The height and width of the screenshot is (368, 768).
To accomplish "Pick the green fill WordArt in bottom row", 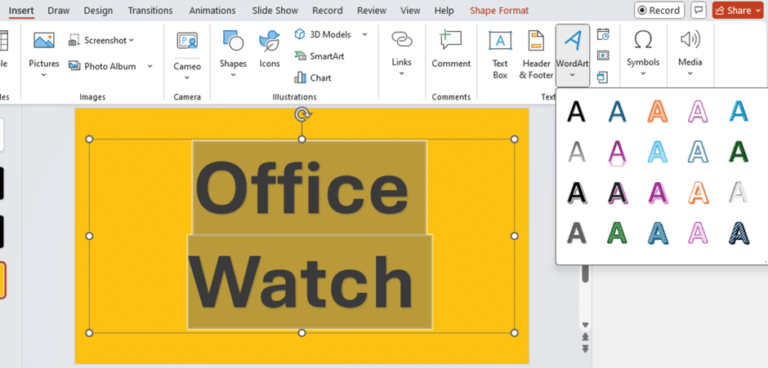I will tap(617, 233).
